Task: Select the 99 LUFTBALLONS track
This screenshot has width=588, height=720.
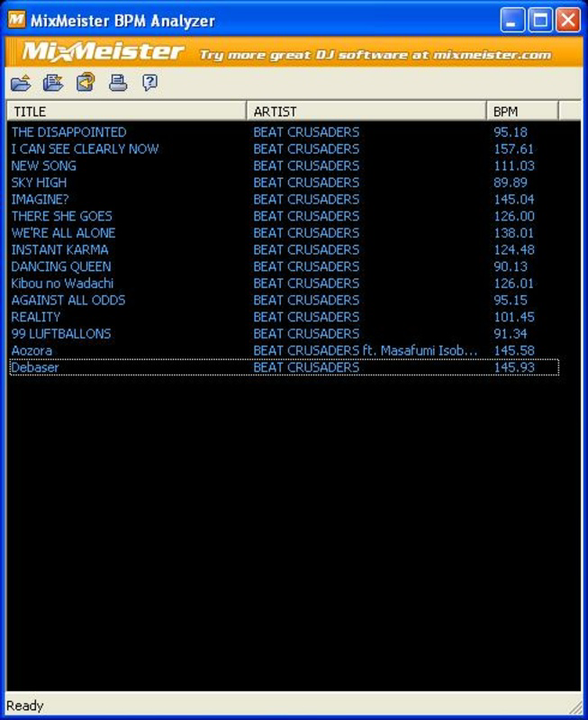Action: click(61, 334)
